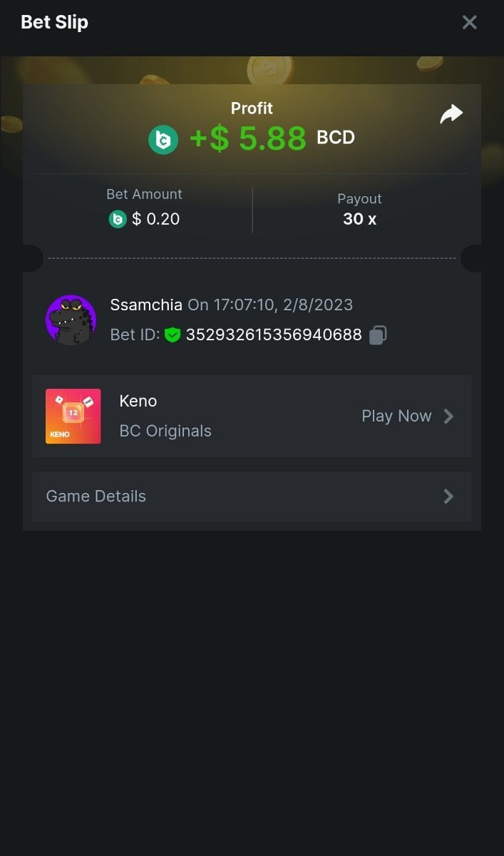Screen dimensions: 504x856
Task: Click the share arrow icon
Action: point(451,114)
